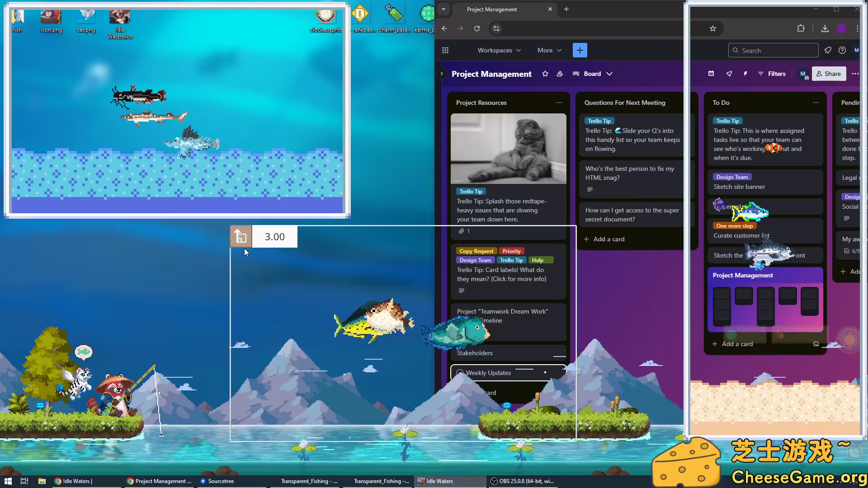This screenshot has height=488, width=868.
Task: Open browser Downloads icon
Action: (x=825, y=28)
